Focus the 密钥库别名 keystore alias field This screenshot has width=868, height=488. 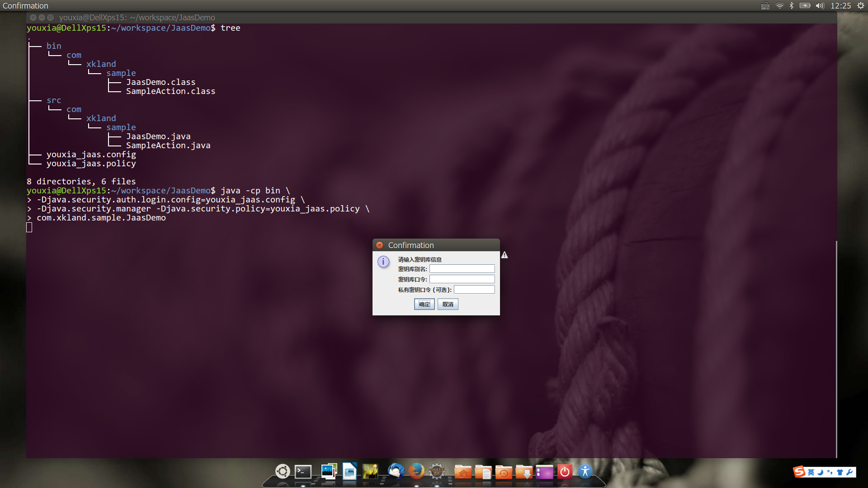[462, 269]
